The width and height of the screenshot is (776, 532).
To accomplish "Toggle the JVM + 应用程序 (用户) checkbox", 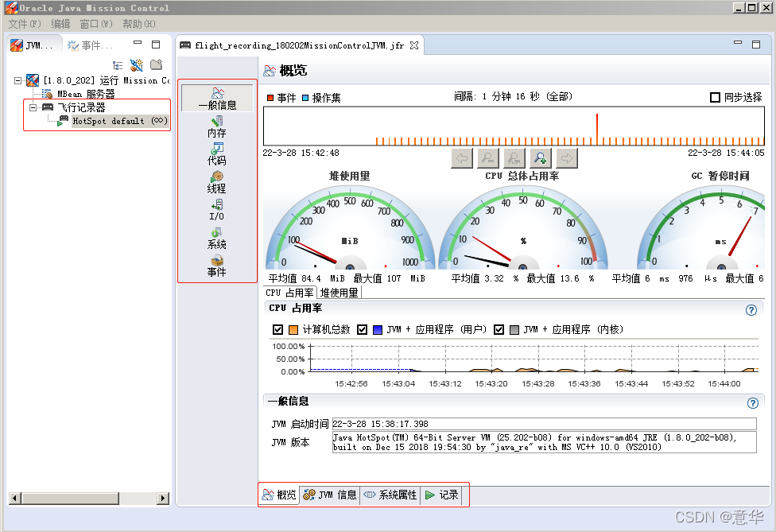I will [363, 329].
